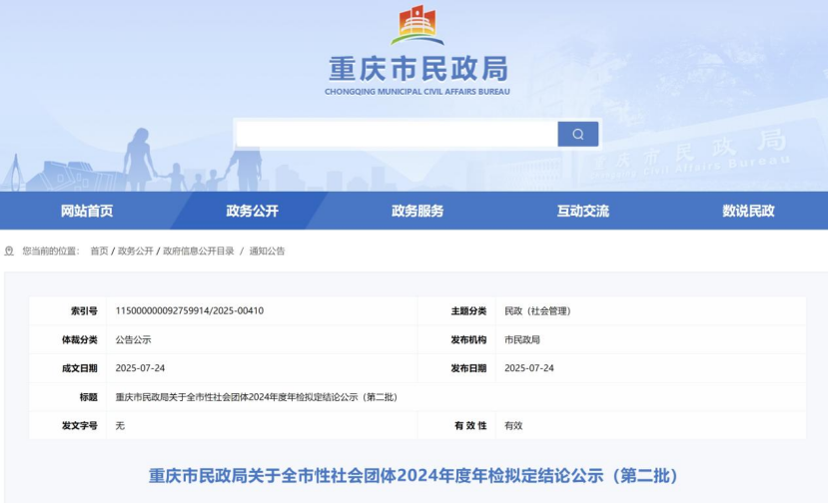
Task: Open the 网站首页 navigation tab
Action: (x=87, y=211)
